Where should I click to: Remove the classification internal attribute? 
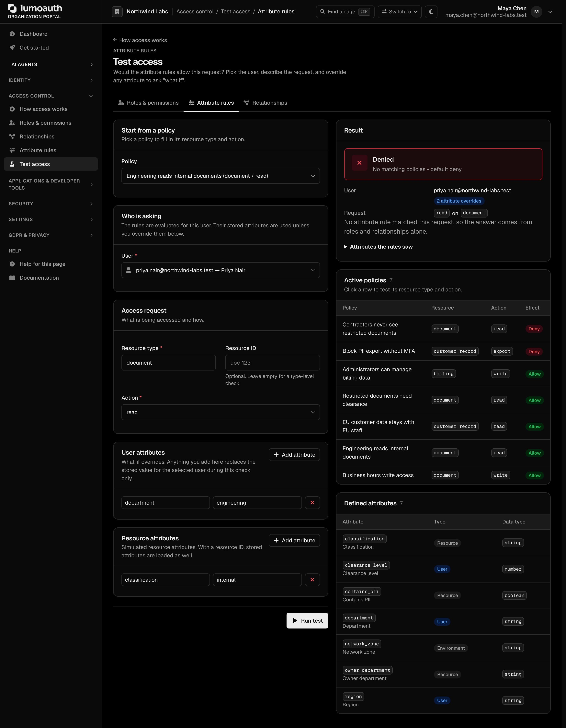(x=312, y=580)
